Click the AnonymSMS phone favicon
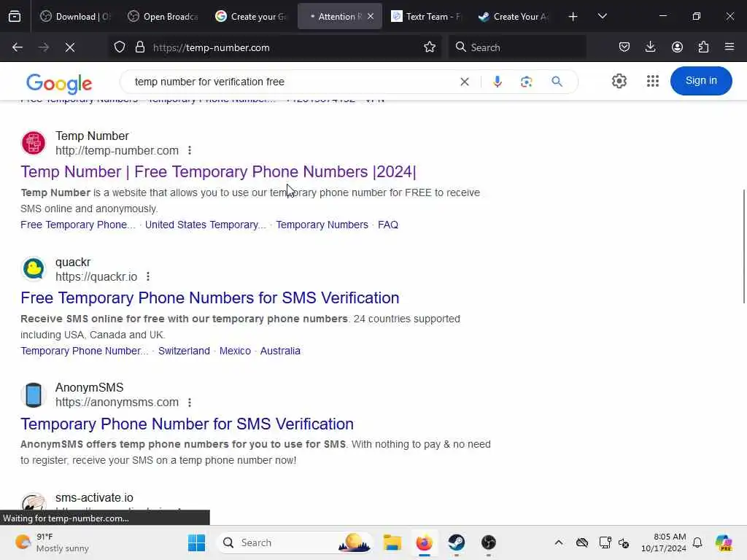Screen dimensions: 747x560 point(34,394)
